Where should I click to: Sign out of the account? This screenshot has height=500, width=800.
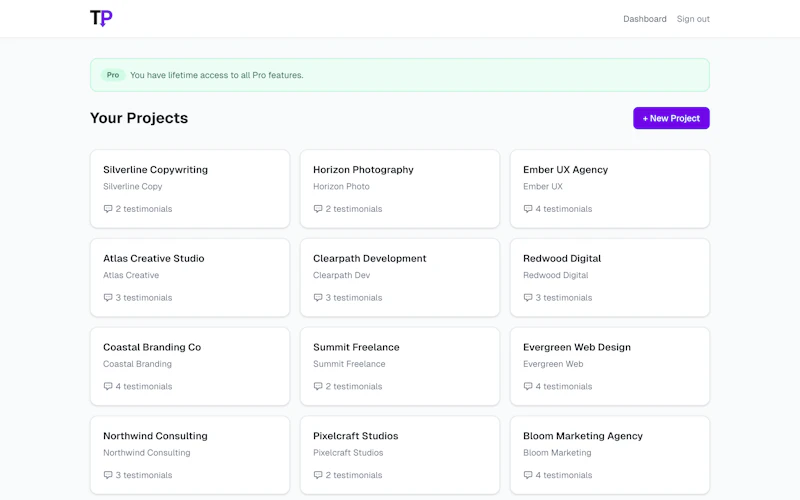click(x=693, y=19)
